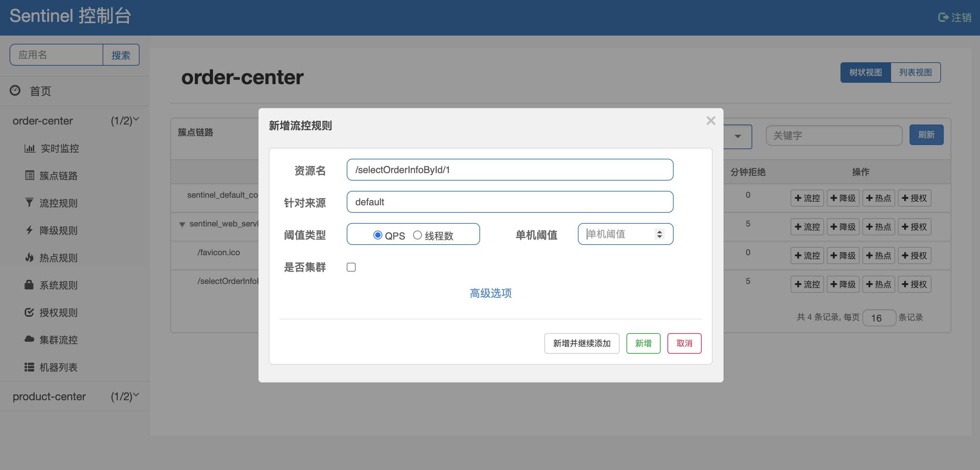The height and width of the screenshot is (470, 980).
Task: Click the dashboard icon beside 首页
Action: tap(15, 91)
